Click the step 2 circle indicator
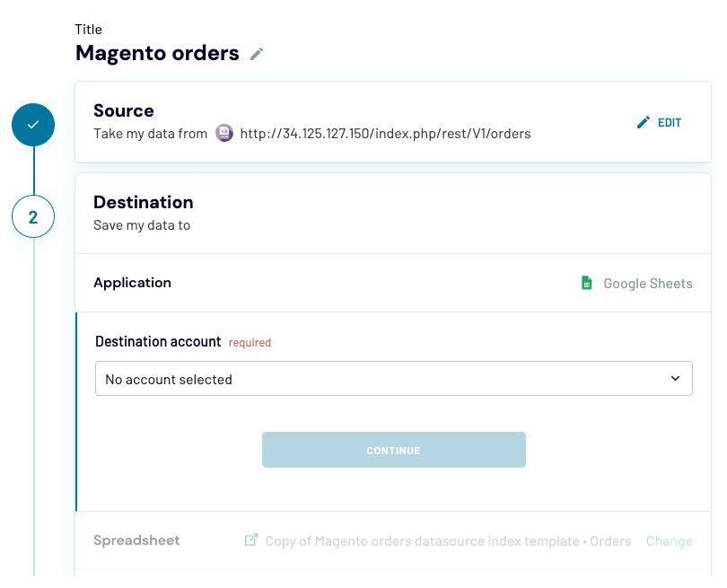Viewport: 727px width, 588px height. coord(33,216)
